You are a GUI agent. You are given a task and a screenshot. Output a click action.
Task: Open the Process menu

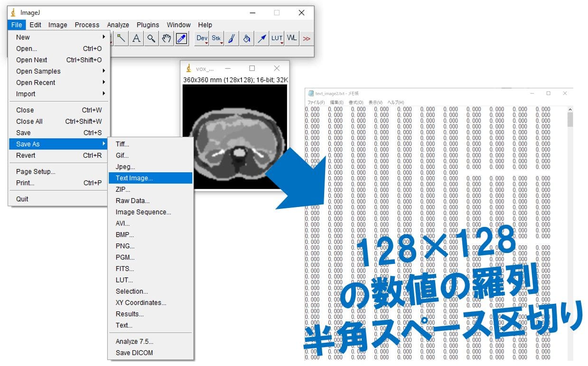coord(87,25)
